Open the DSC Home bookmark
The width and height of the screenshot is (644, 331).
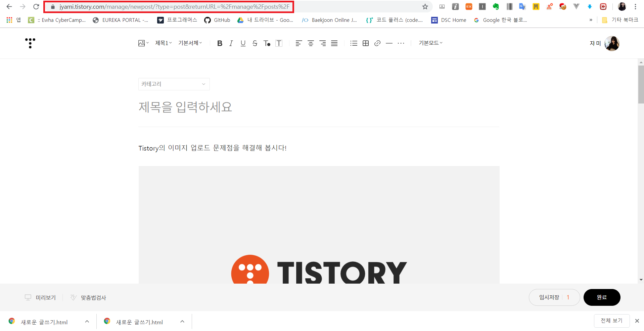449,20
